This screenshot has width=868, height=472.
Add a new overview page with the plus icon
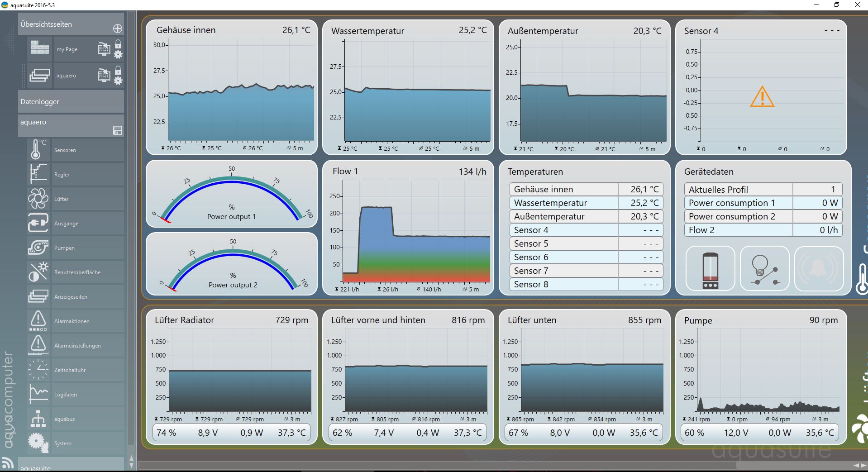117,29
